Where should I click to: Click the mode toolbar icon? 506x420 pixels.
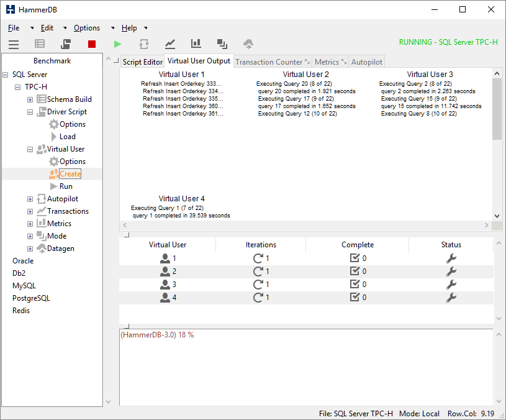tap(222, 44)
